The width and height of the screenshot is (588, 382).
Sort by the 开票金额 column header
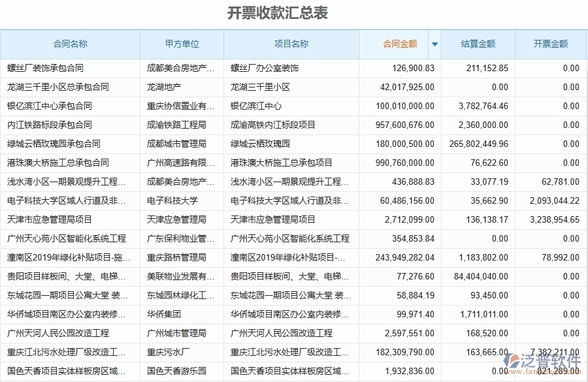click(x=552, y=43)
